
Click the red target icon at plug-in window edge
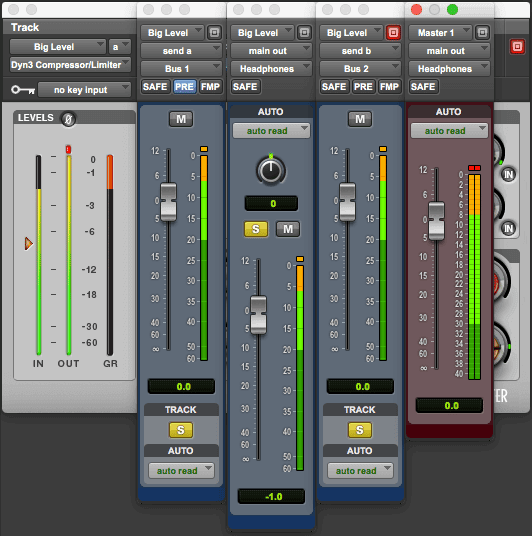tap(517, 46)
